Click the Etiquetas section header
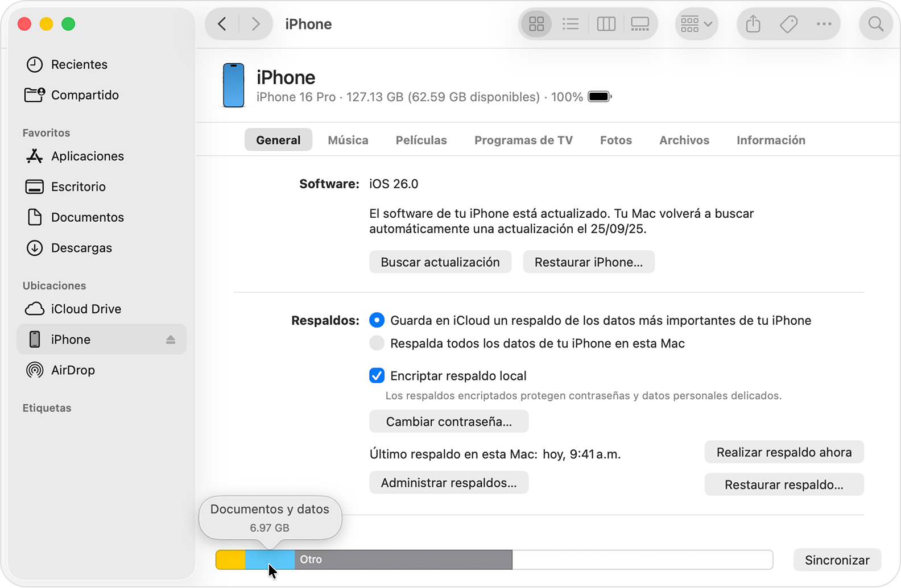901x588 pixels. pos(47,408)
